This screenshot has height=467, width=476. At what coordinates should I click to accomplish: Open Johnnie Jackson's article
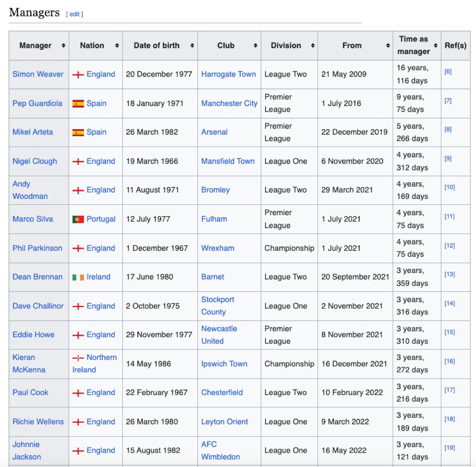[26, 451]
